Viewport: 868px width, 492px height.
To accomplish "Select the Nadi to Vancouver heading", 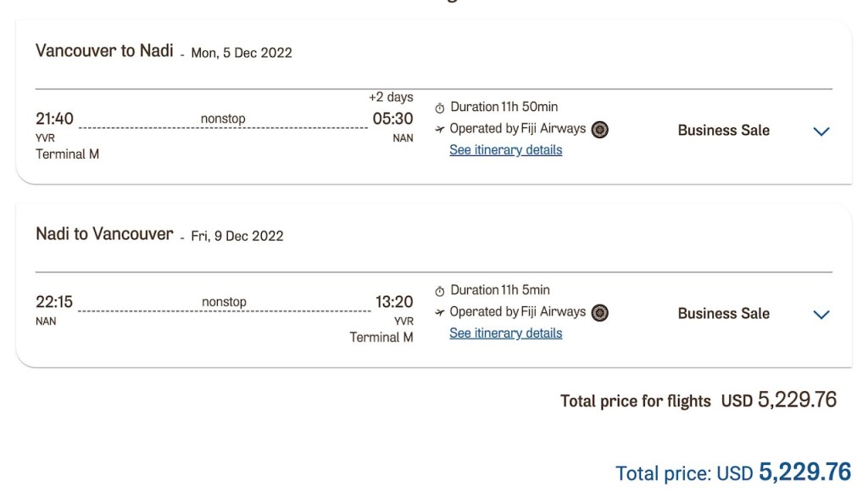I will [104, 234].
